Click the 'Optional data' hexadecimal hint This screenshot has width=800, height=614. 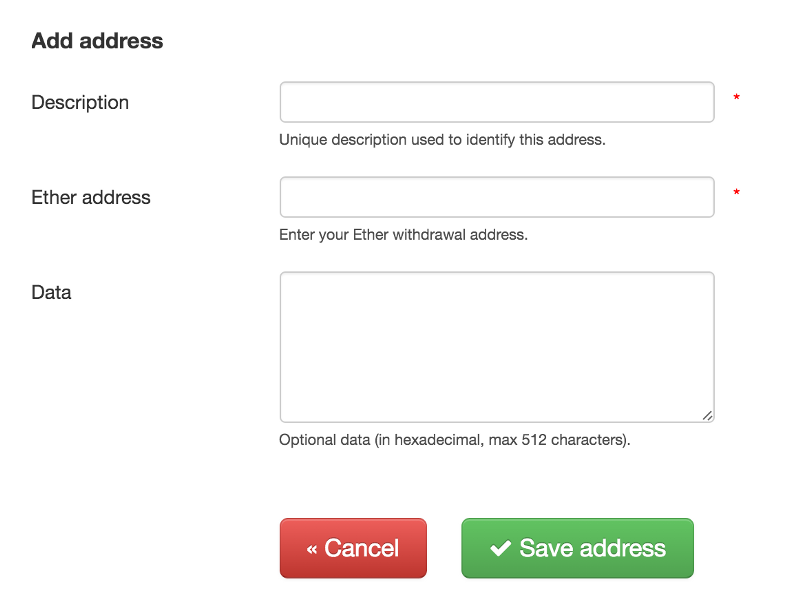[455, 440]
